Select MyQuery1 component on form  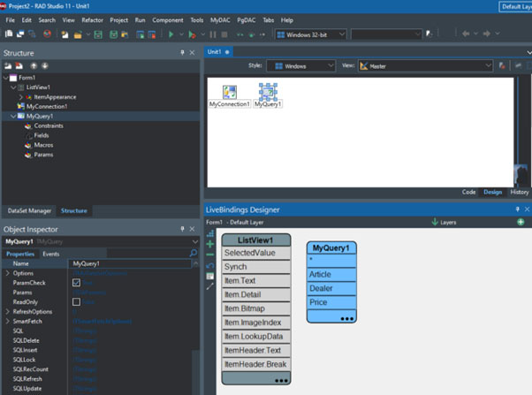click(268, 95)
